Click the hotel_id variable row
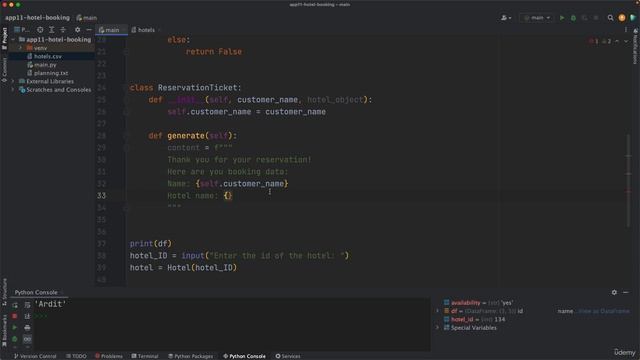 (x=474, y=319)
